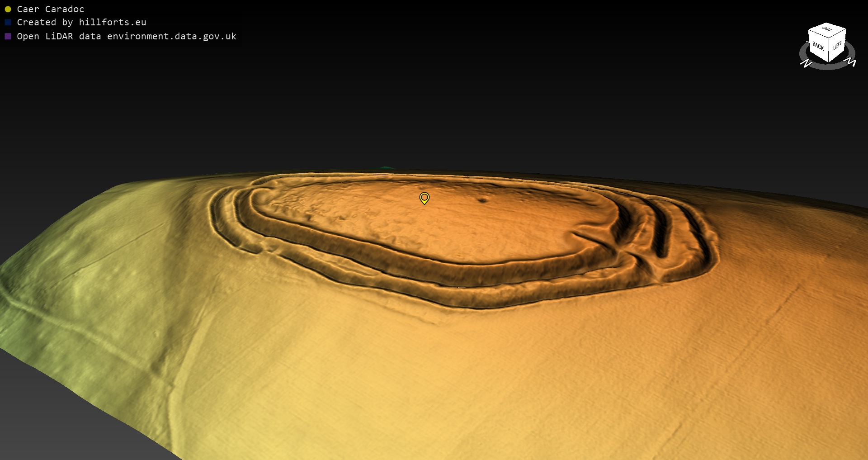868x460 pixels.
Task: Click the green speck on the horizon
Action: [x=386, y=168]
